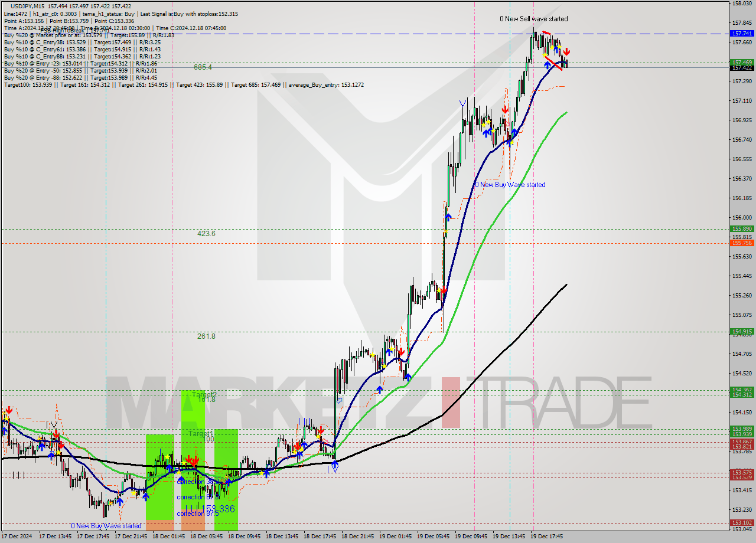This screenshot has width=756, height=543.
Task: Click the 156.555 price axis value
Action: pos(741,159)
